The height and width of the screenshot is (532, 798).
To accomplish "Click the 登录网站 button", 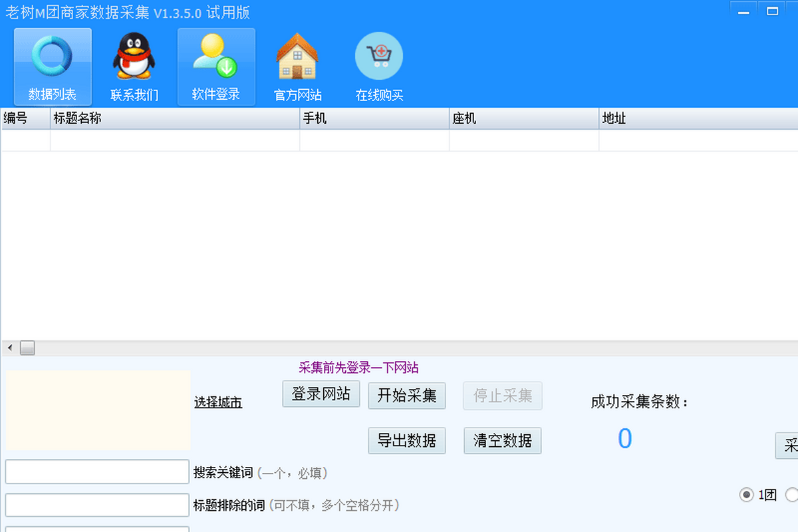I will [321, 394].
